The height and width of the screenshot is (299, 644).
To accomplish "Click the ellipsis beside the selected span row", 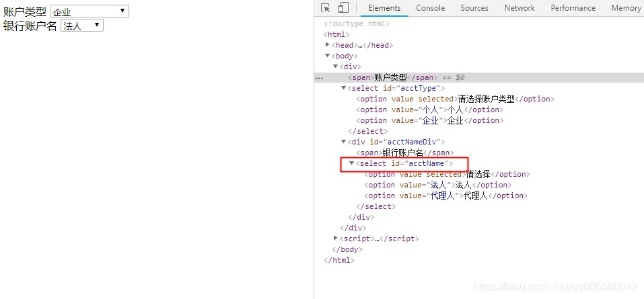I will (x=319, y=78).
